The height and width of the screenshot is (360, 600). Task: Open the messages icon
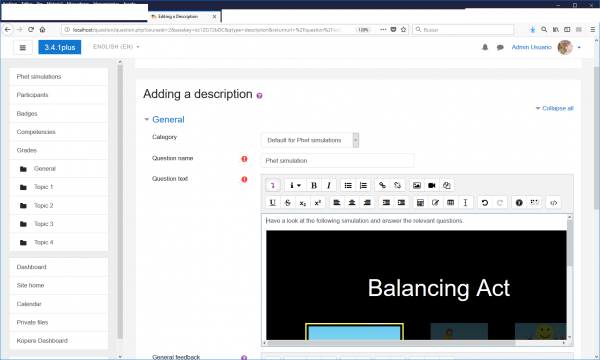point(500,47)
